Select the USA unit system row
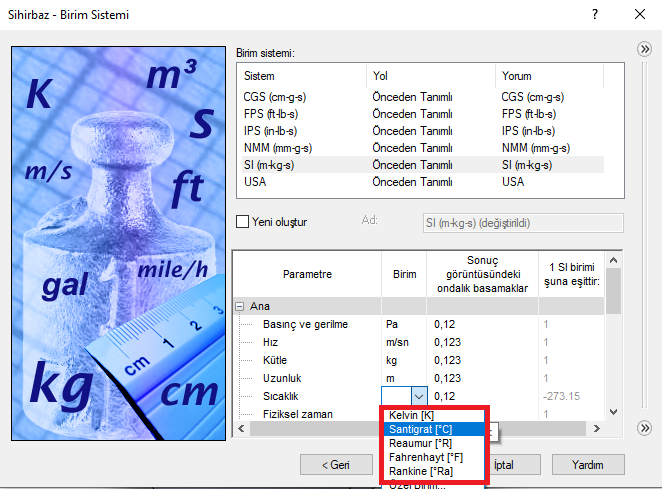662x489 pixels. (257, 182)
